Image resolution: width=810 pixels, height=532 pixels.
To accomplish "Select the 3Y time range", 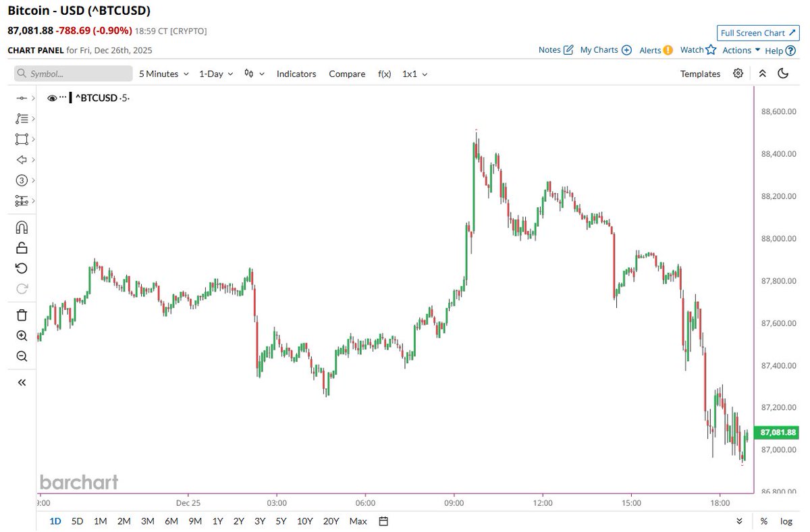I will (x=260, y=521).
